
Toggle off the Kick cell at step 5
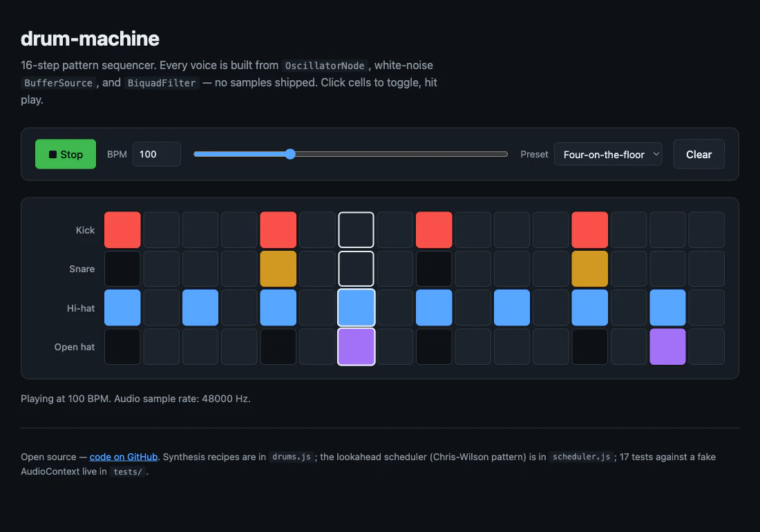(278, 229)
